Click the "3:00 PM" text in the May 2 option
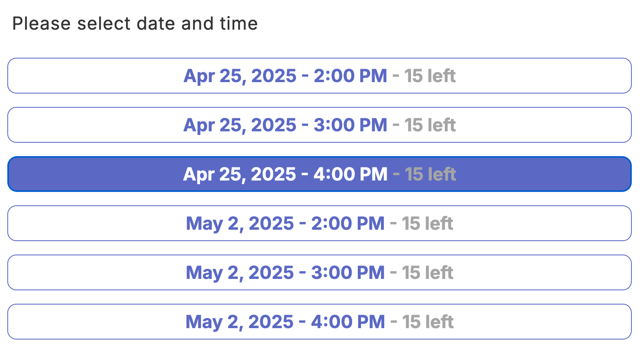The image size is (644, 357). [348, 273]
